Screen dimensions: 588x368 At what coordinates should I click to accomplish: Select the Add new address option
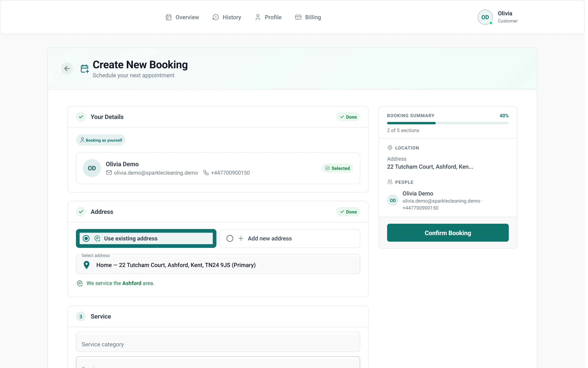tap(290, 239)
